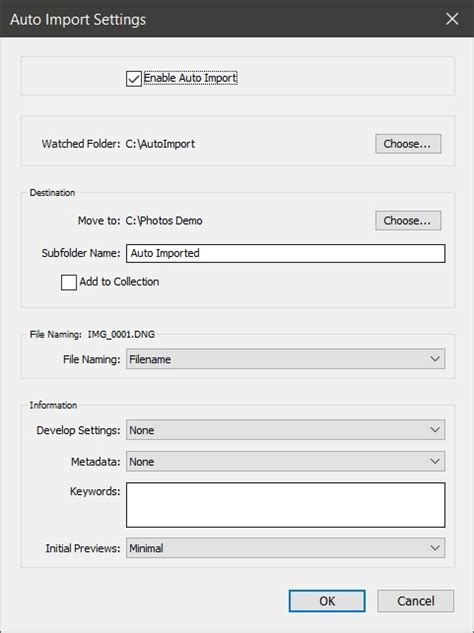
Task: Click the C:\AutoImport watched folder path
Action: (160, 144)
